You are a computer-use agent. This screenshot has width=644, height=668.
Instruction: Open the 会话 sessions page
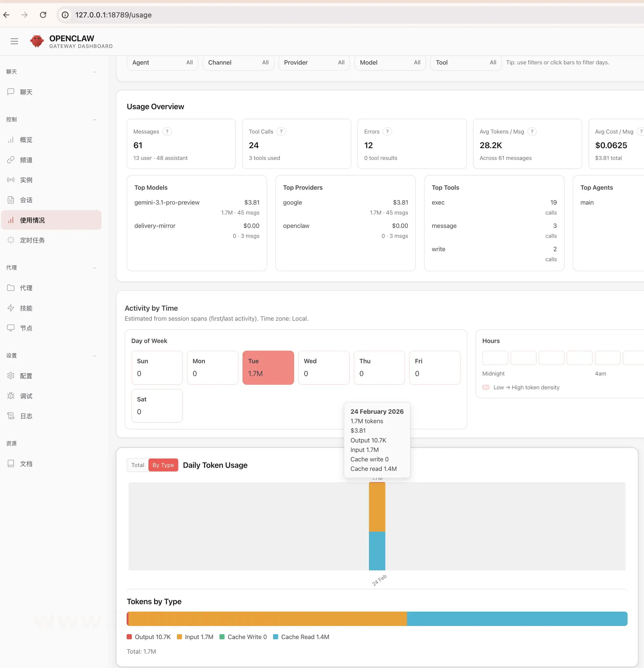[26, 200]
